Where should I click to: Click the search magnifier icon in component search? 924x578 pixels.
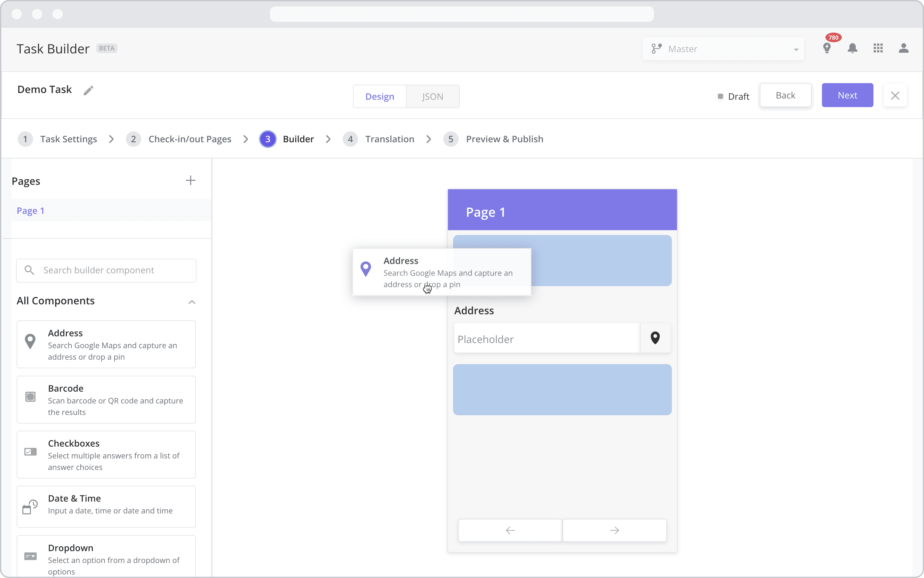point(29,270)
